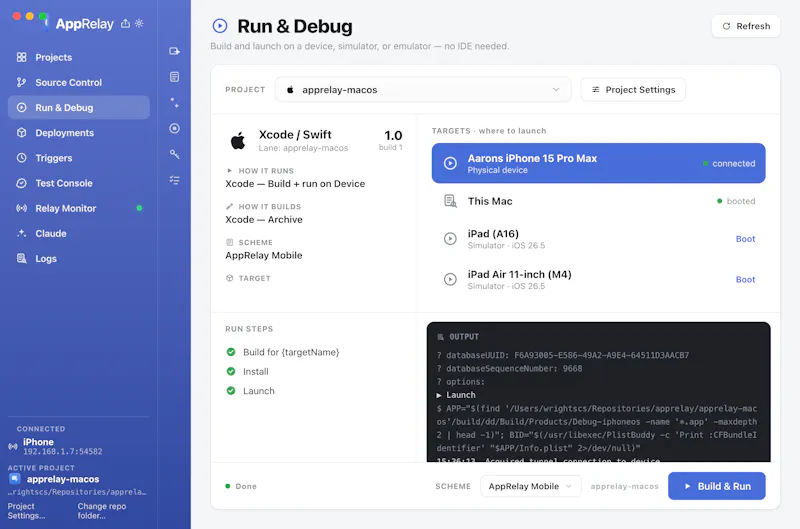Click the IP address 192.168.1.7:54582

click(63, 451)
